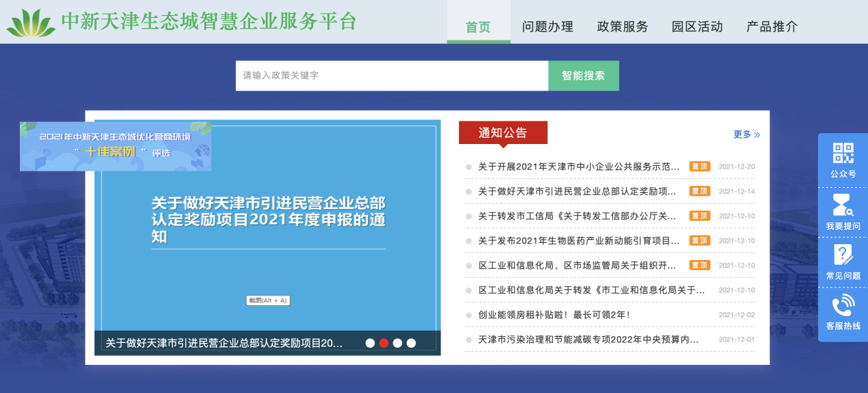Open notice 关于转发市工信局《关于转发工信部办公厅关…
This screenshot has height=393, width=868.
coord(578,216)
